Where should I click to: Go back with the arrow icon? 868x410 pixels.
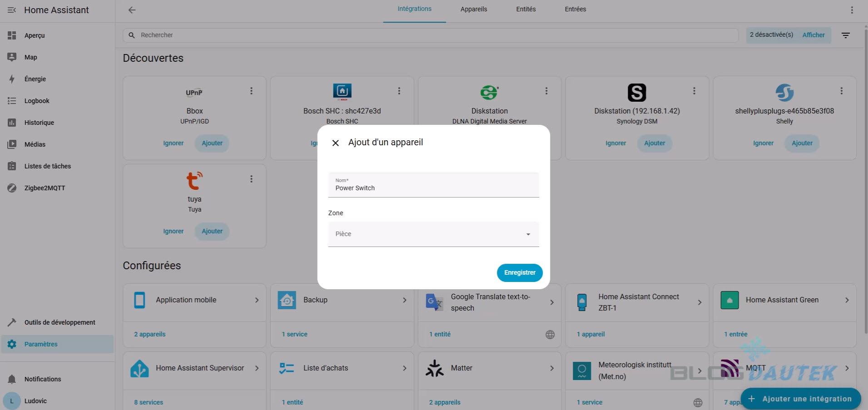tap(132, 10)
